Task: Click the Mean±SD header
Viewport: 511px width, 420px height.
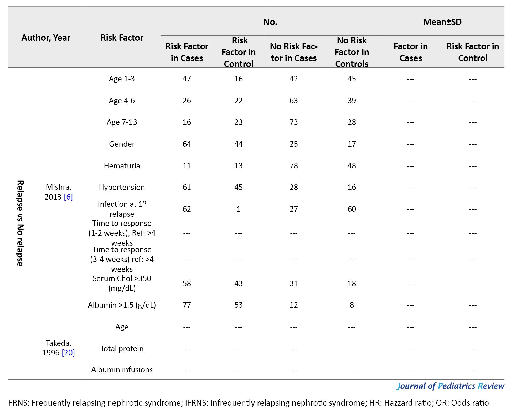Action: pyautogui.click(x=442, y=22)
